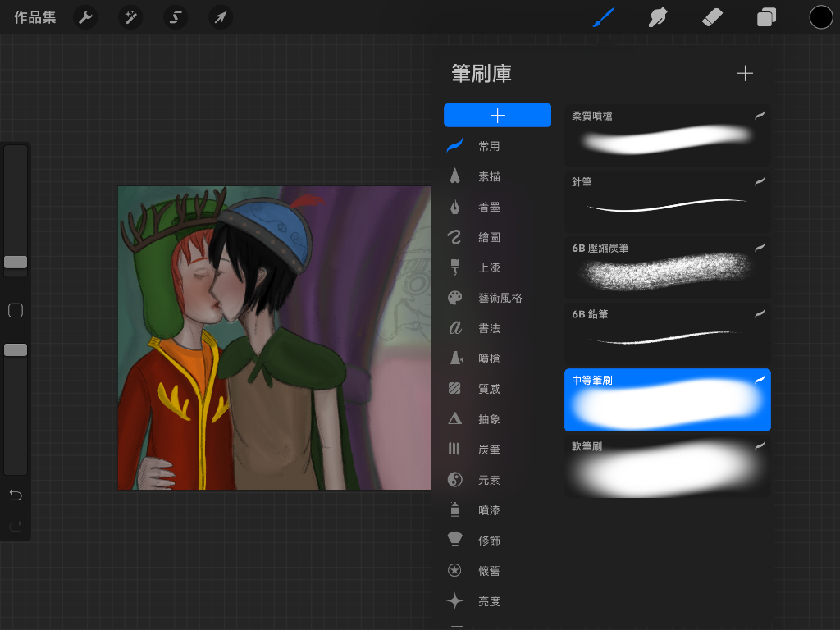840x630 pixels.
Task: Select 書法 calligraphy category icon
Action: [x=454, y=328]
